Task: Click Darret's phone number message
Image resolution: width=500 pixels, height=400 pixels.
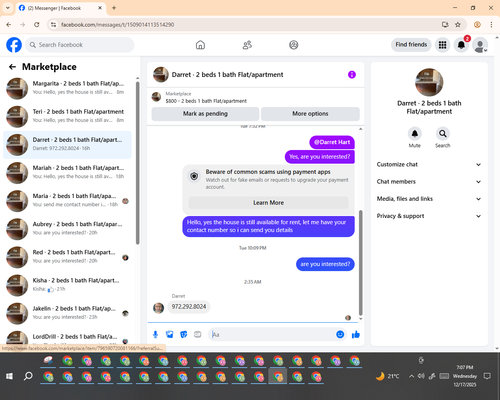Action: (x=189, y=307)
